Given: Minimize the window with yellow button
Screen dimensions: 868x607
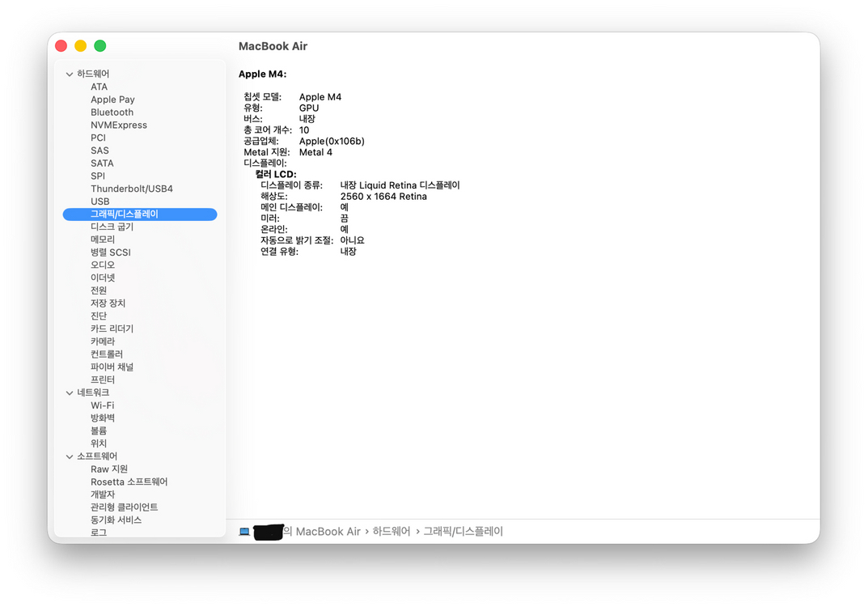Looking at the screenshot, I should (81, 46).
